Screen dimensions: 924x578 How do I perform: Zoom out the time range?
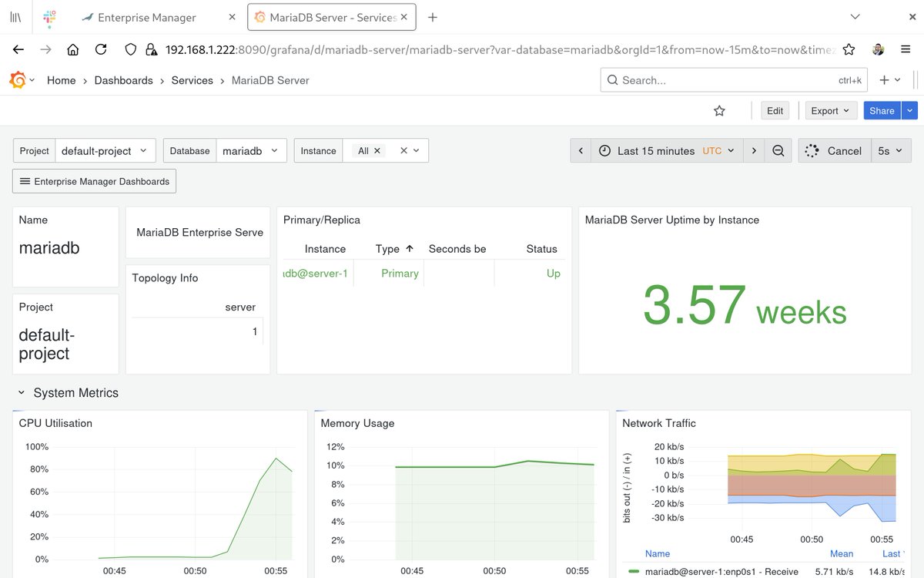[778, 151]
